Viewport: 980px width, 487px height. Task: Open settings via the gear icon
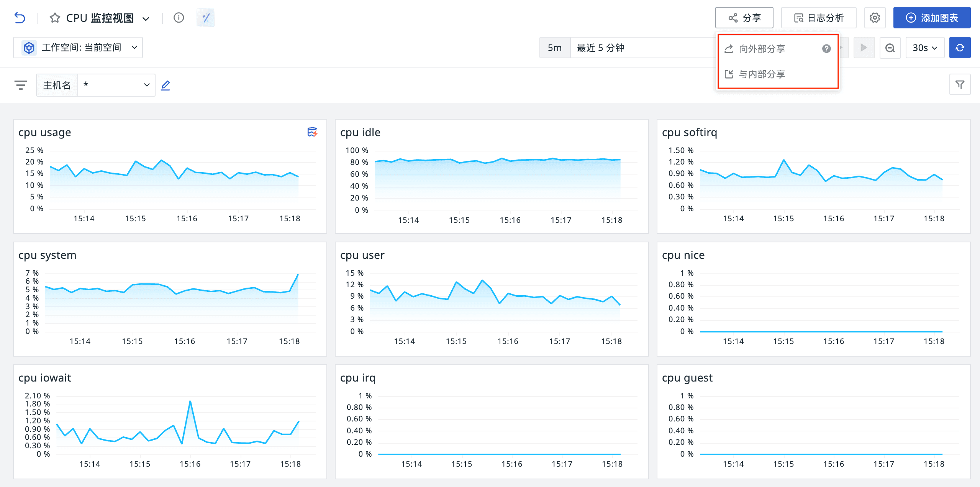coord(875,18)
